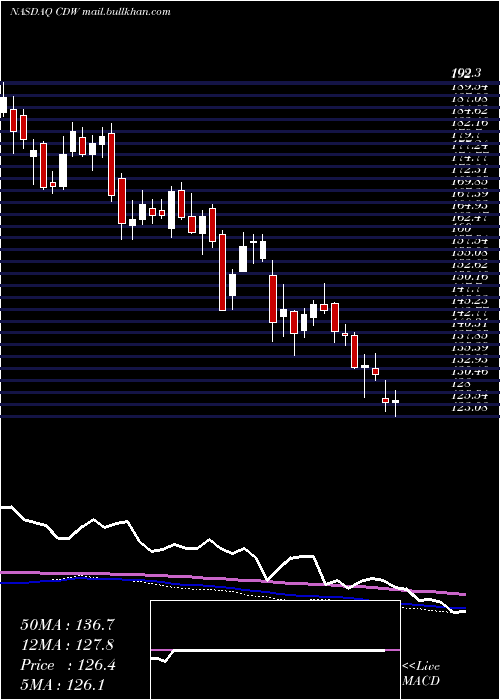500x700 pixels.
Task: Click the 182.16 price axis label
Action: coord(469,122)
